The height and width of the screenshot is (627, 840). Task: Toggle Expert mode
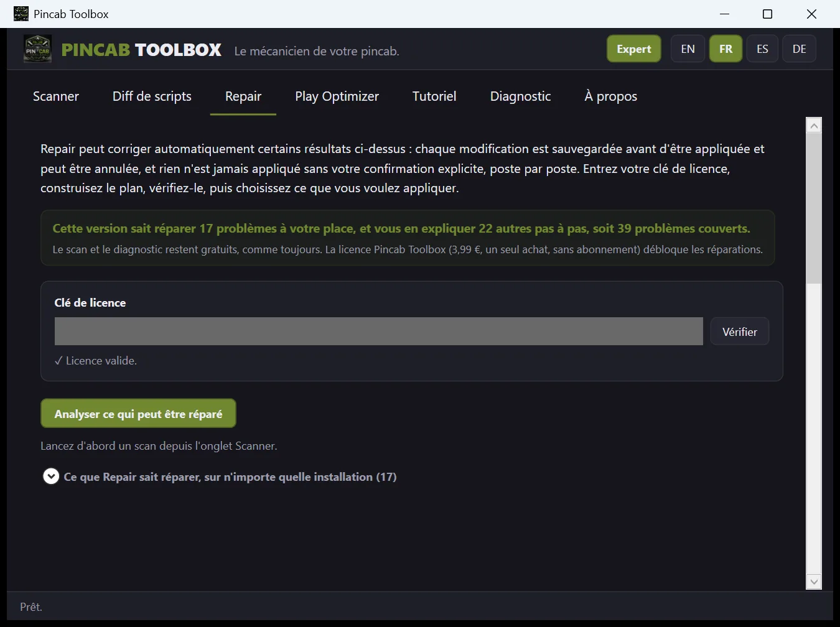coord(633,49)
